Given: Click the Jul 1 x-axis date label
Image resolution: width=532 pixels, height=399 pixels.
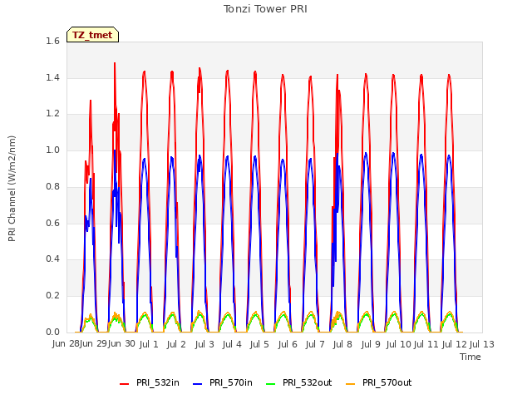Looking at the screenshot, I should [x=149, y=344].
